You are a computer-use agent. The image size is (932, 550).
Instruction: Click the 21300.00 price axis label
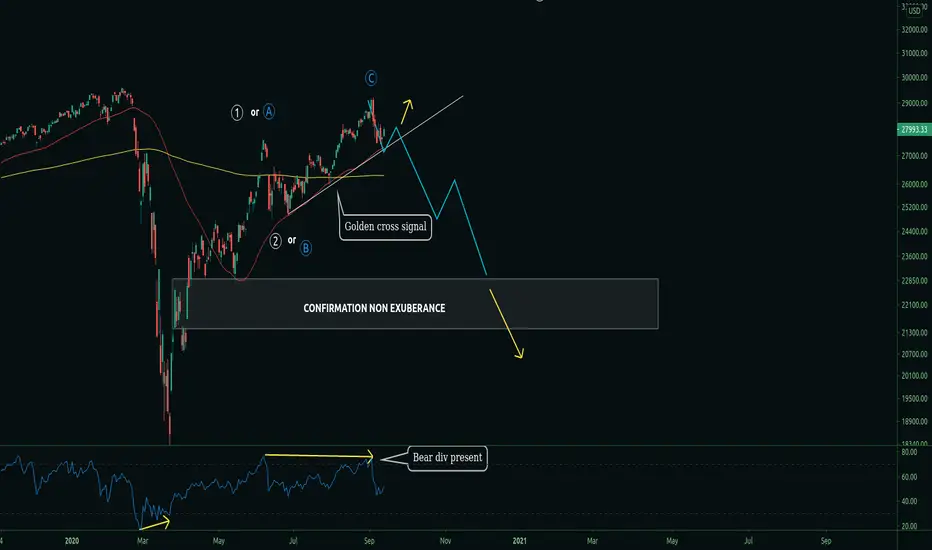914,333
